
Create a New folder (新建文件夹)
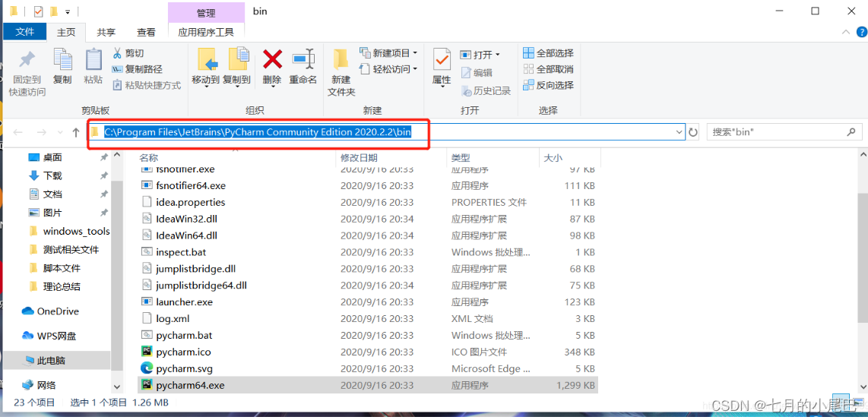click(x=341, y=72)
